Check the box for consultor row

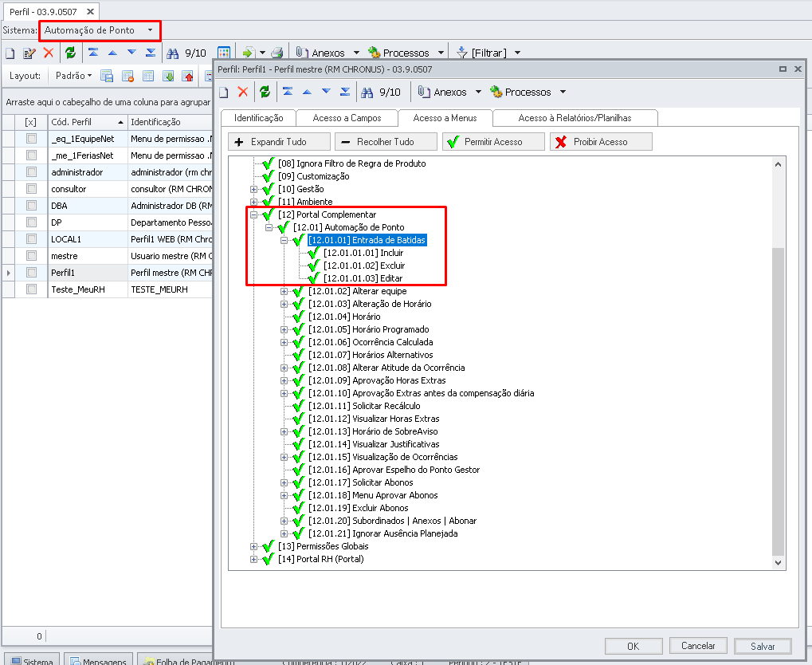point(32,189)
